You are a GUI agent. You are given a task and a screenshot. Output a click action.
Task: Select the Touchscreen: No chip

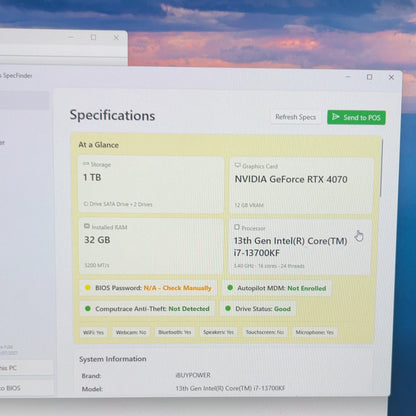coord(265,332)
